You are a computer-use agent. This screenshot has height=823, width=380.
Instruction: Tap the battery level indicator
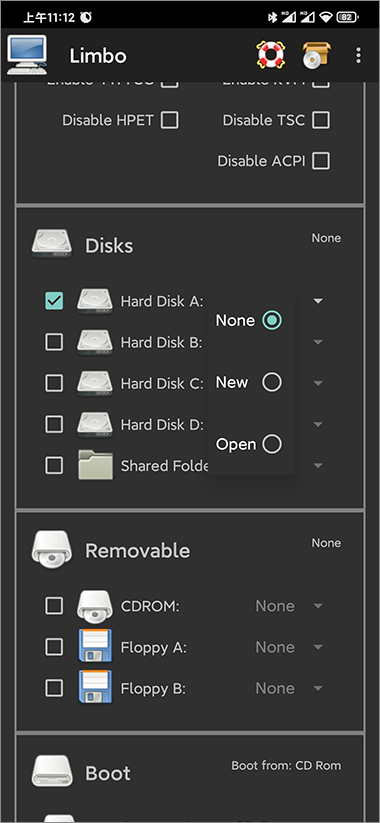click(347, 17)
